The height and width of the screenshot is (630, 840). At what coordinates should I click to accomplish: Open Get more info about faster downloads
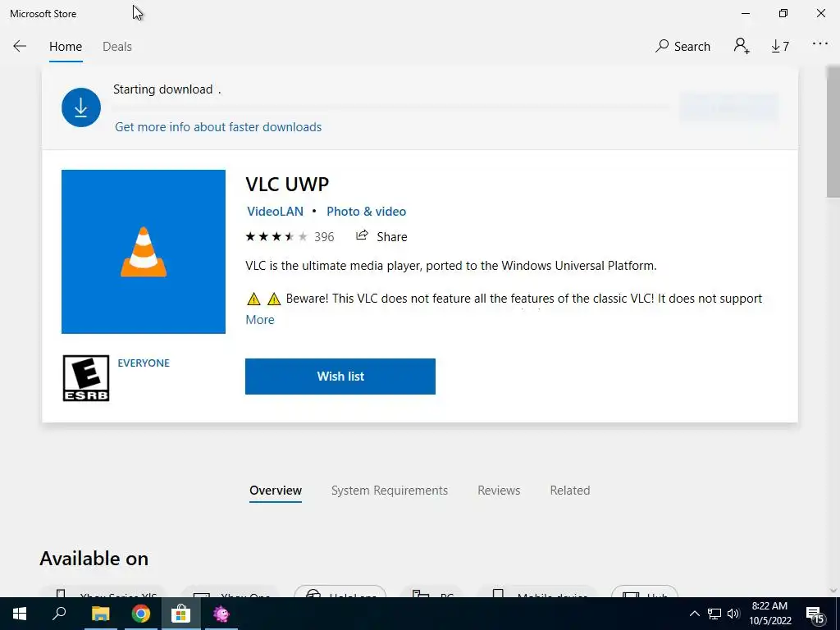218,127
